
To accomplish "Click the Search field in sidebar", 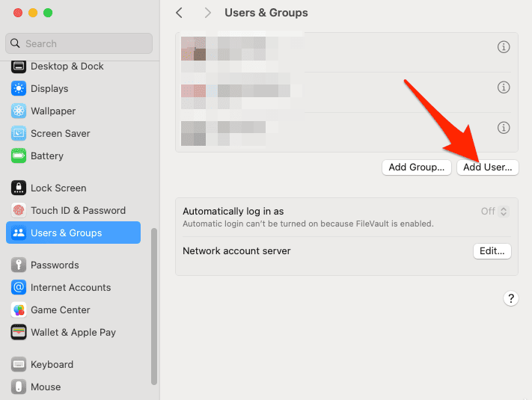I will 80,43.
